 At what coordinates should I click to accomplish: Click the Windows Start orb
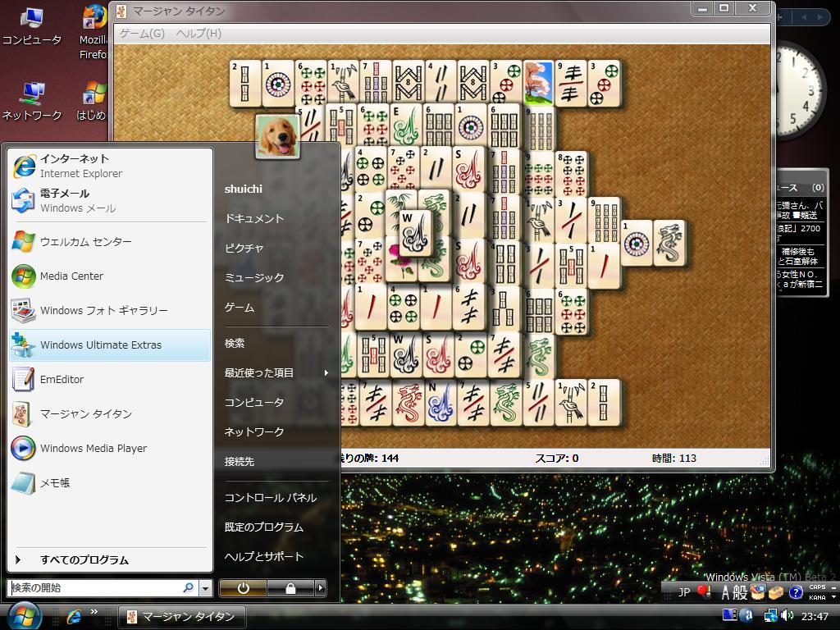click(x=25, y=616)
